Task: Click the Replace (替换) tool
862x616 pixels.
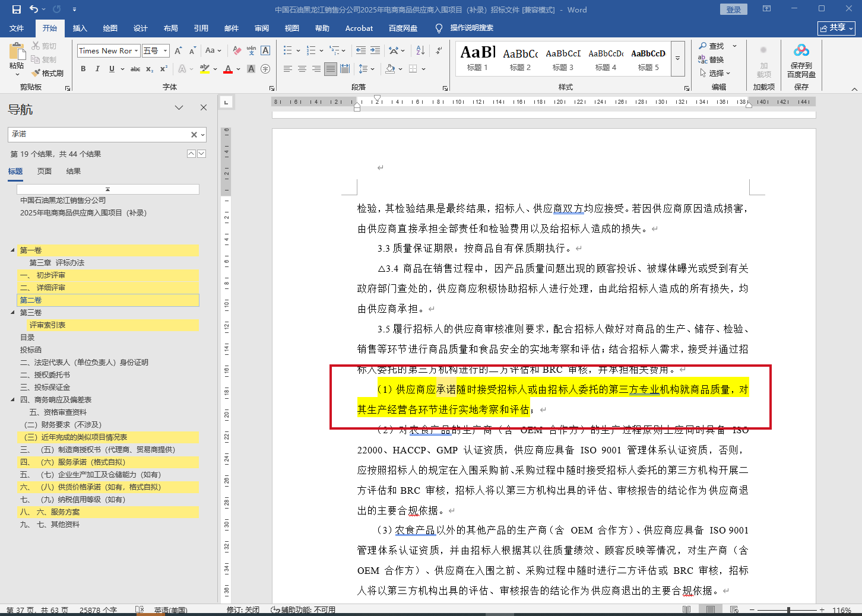Action: click(711, 59)
